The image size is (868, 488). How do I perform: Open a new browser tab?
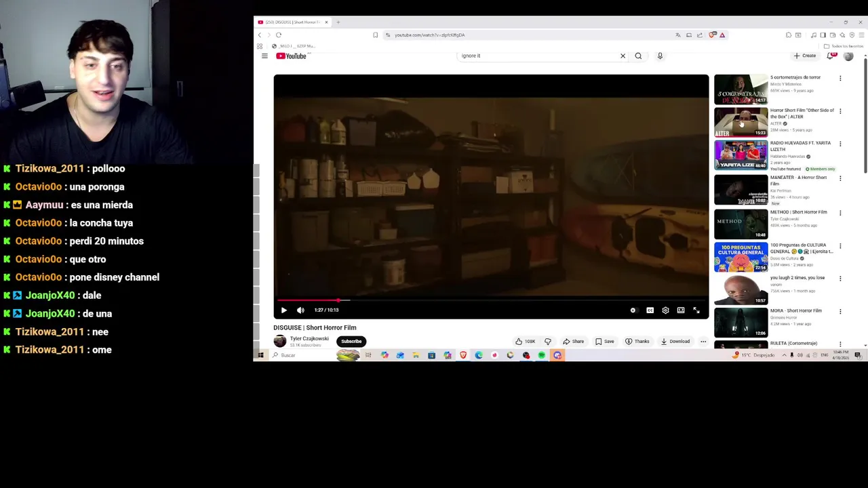pos(338,22)
